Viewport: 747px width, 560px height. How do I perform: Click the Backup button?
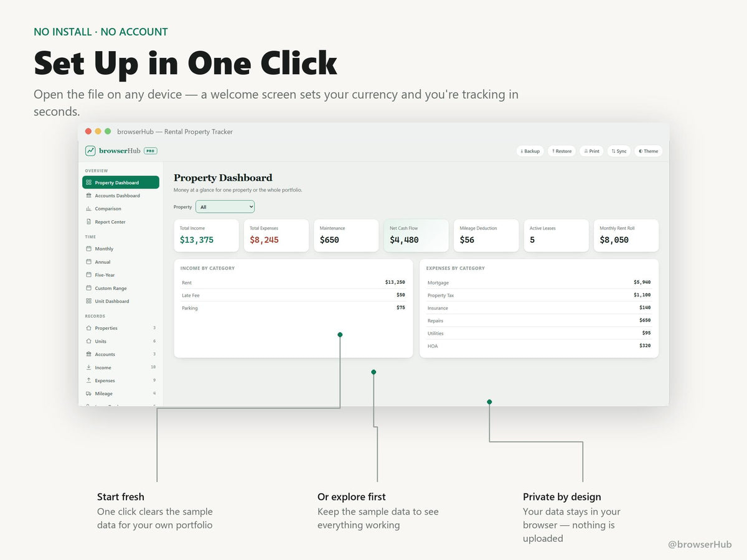click(530, 151)
